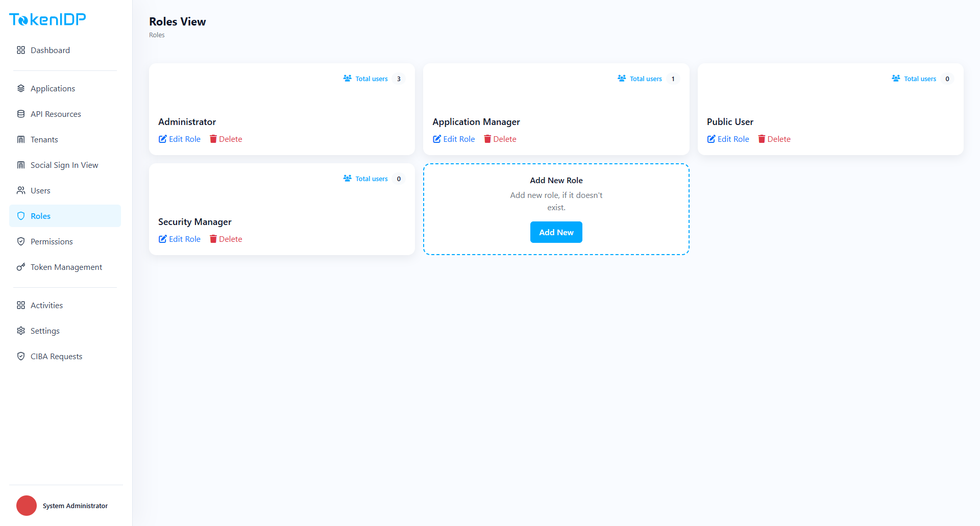The height and width of the screenshot is (526, 980).
Task: Click the Applications layers icon
Action: 21,88
